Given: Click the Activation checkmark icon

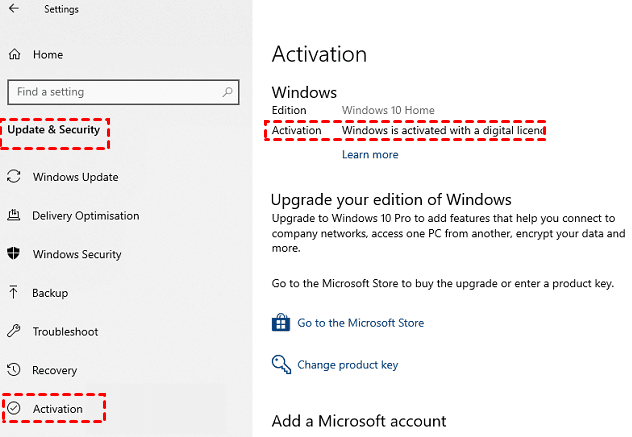Looking at the screenshot, I should (x=14, y=409).
